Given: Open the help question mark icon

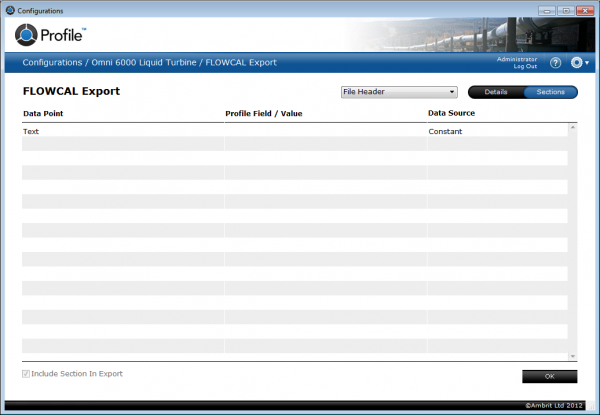Looking at the screenshot, I should tap(555, 63).
